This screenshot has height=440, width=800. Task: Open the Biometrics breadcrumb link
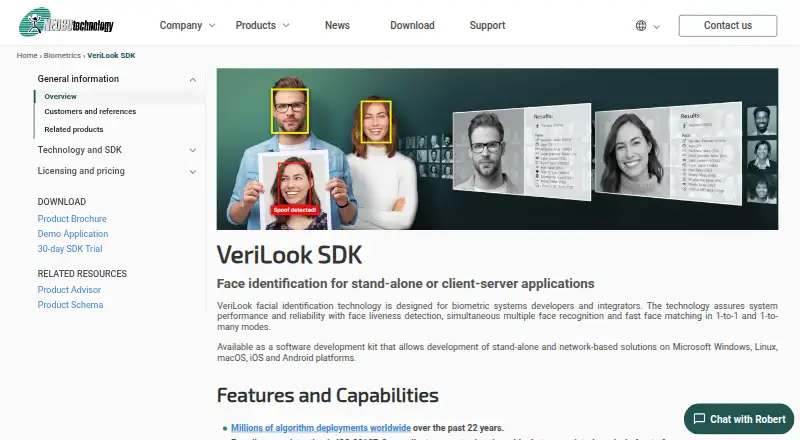tap(62, 55)
